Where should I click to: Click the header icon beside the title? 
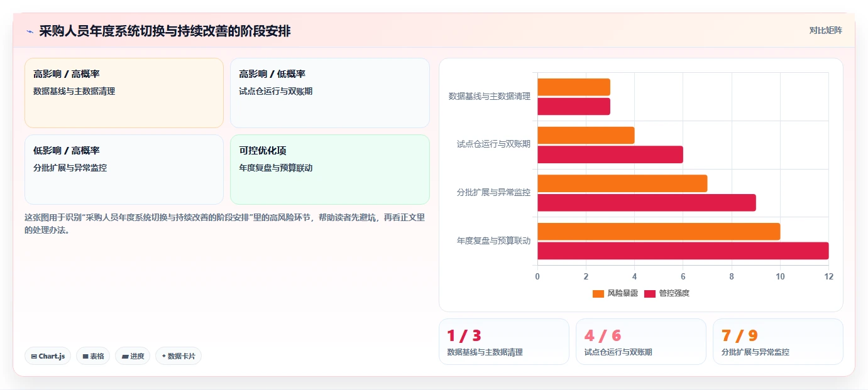(x=30, y=31)
